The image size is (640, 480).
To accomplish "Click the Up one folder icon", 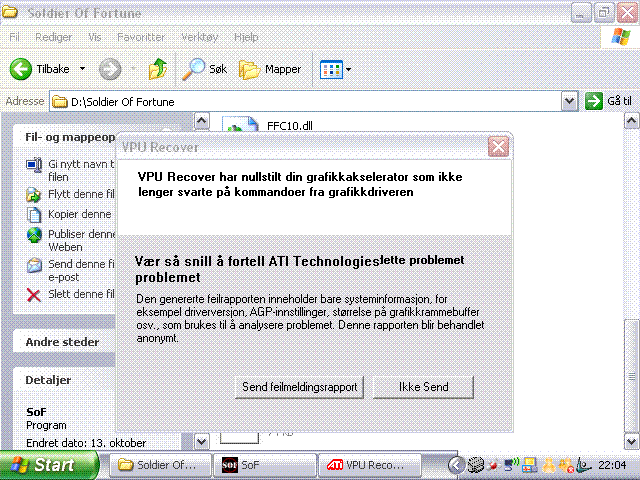I will click(x=158, y=69).
